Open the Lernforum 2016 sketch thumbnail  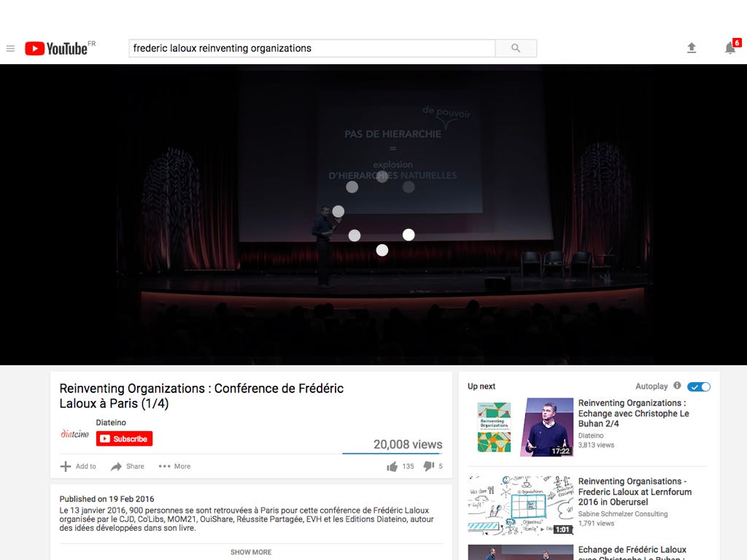(x=521, y=506)
